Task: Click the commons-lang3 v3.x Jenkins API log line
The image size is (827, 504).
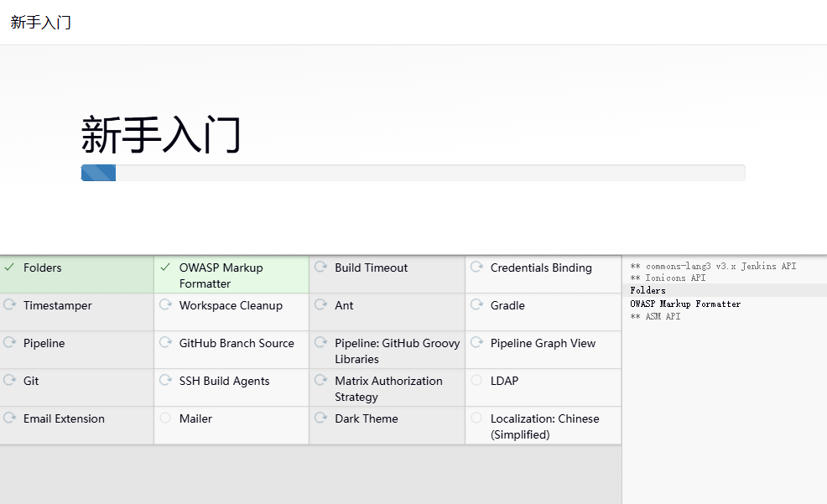Action: tap(713, 266)
